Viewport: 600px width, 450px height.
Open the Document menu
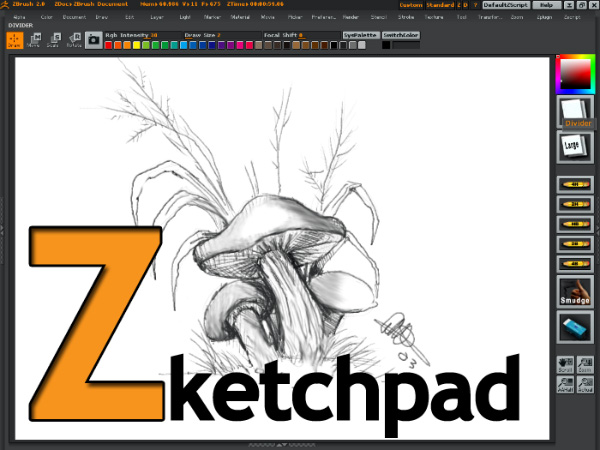[74, 17]
